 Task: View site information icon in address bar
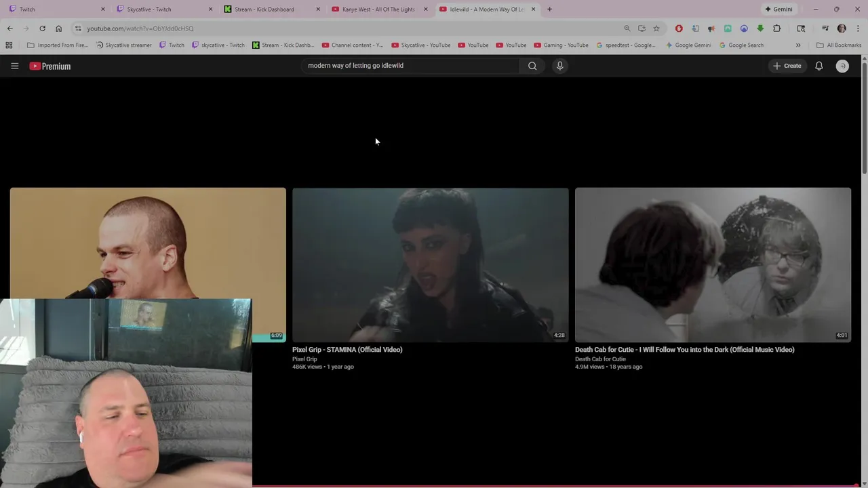coord(78,28)
